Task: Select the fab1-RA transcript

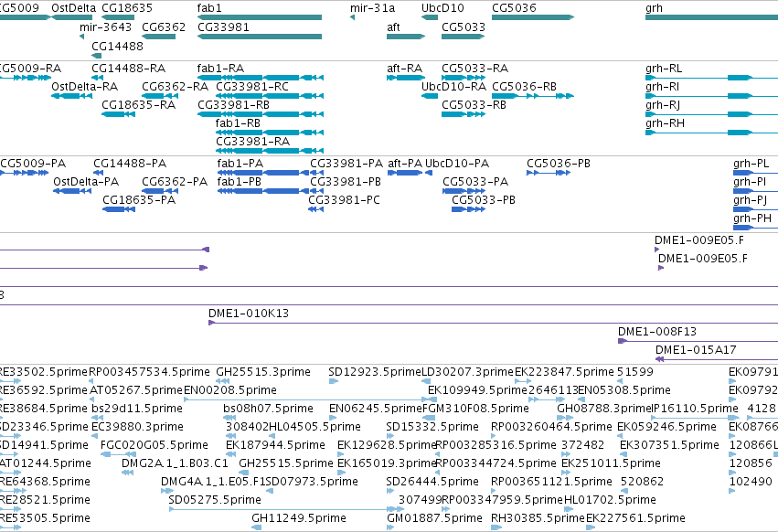Action: pos(261,78)
